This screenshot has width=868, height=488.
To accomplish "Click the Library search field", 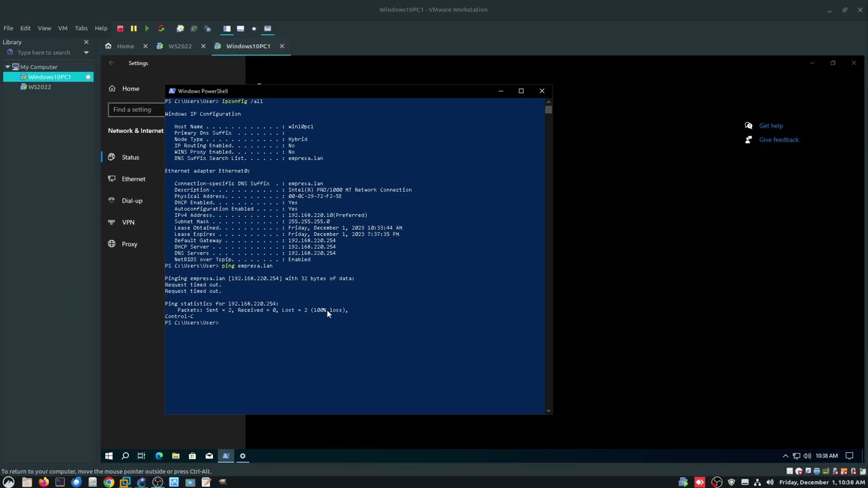I will click(x=43, y=53).
